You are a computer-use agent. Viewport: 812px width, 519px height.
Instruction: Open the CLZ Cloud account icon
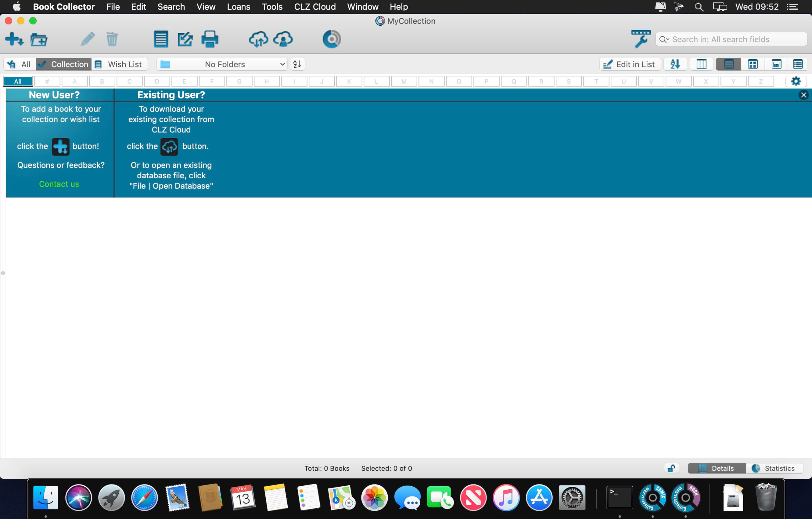coord(283,39)
